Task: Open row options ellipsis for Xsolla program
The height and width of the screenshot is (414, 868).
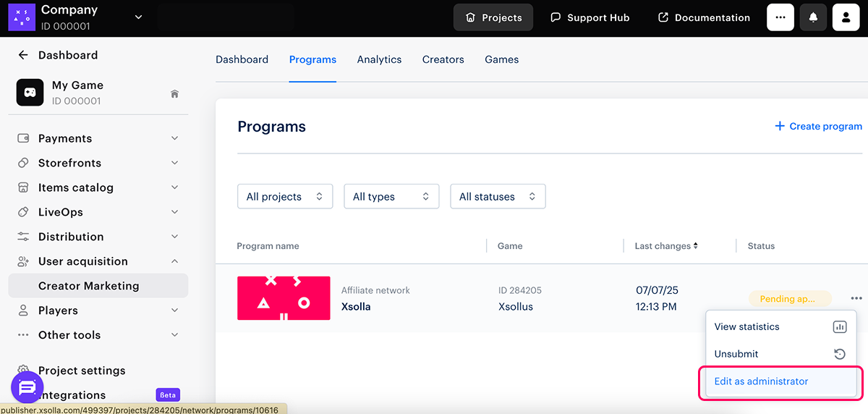Action: coord(856,298)
